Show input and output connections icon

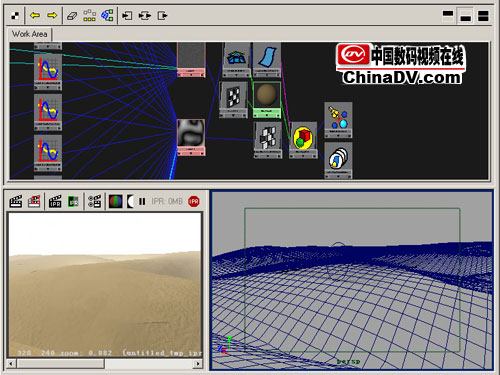pyautogui.click(x=145, y=16)
